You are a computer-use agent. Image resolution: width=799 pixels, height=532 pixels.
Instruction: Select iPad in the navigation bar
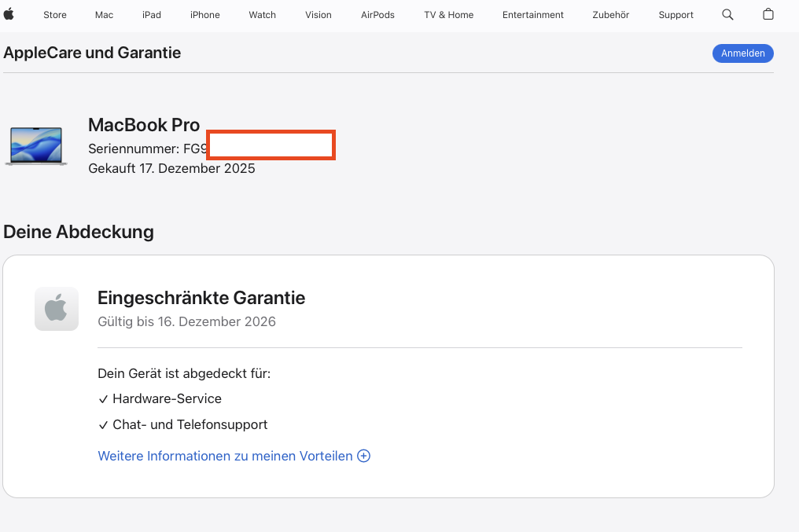(x=152, y=15)
